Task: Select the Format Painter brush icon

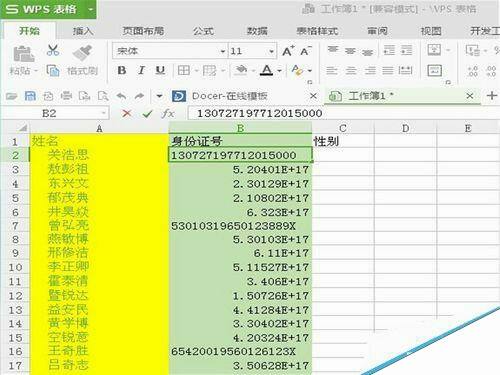Action: tap(82, 53)
